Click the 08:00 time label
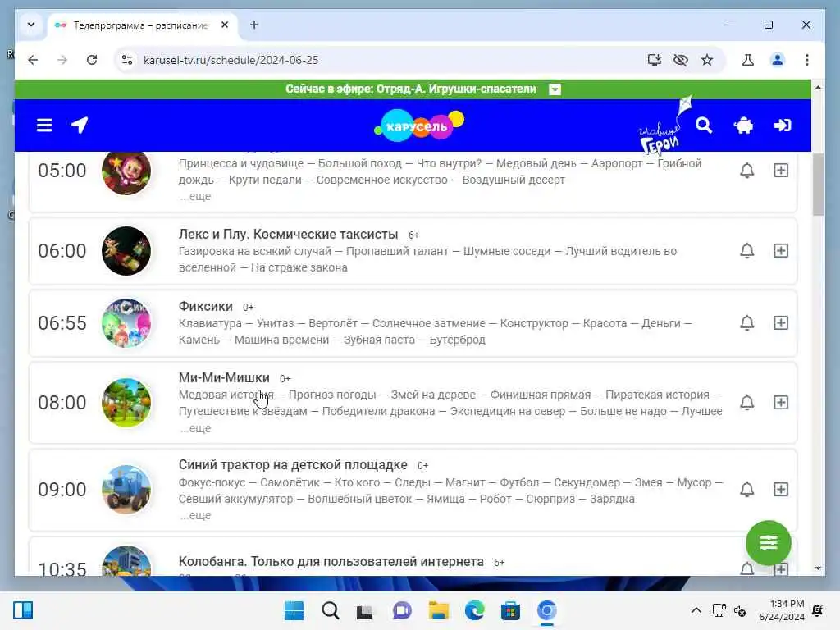This screenshot has width=840, height=630. pos(62,402)
